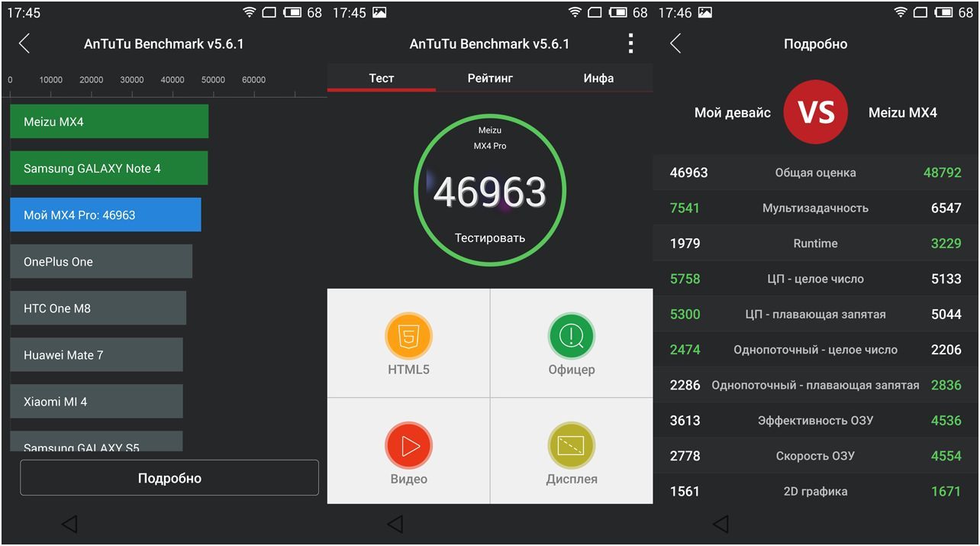This screenshot has width=980, height=546.
Task: Select the OnePlus One comparison entry
Action: (x=99, y=261)
